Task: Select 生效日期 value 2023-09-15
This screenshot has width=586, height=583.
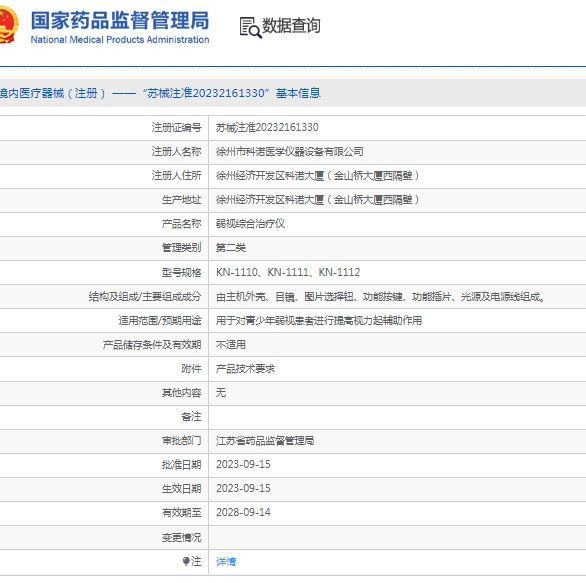Action: (243, 488)
